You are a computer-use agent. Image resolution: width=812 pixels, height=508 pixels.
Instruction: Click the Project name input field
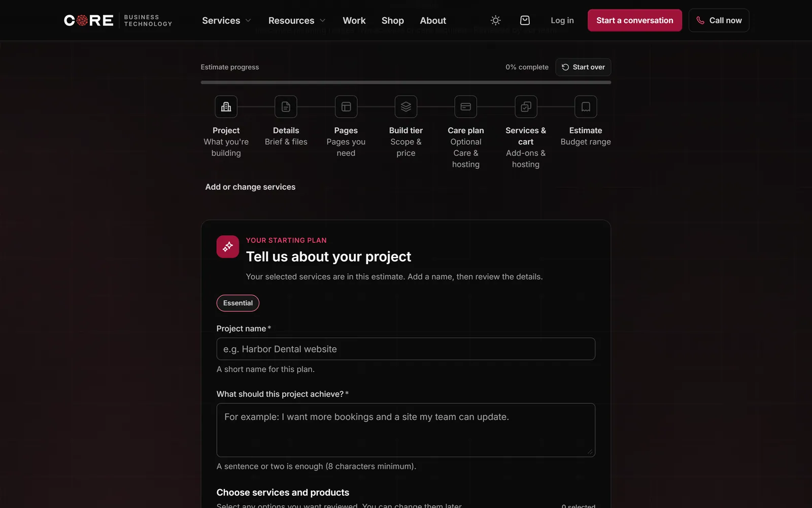click(x=406, y=349)
